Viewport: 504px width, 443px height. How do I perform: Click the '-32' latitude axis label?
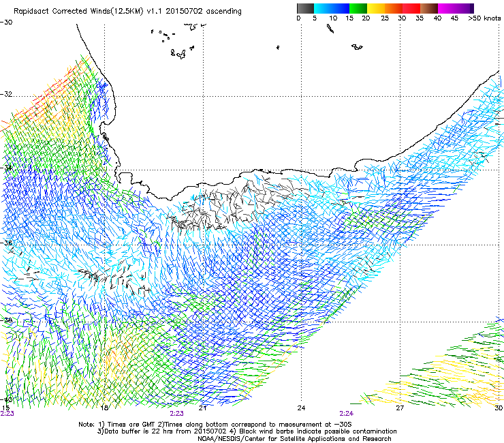tap(6, 94)
